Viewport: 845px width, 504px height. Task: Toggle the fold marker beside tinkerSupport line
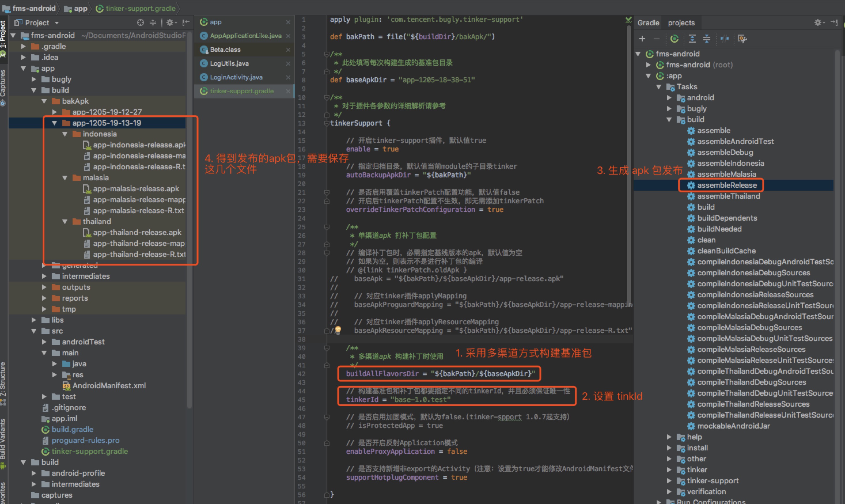[327, 123]
